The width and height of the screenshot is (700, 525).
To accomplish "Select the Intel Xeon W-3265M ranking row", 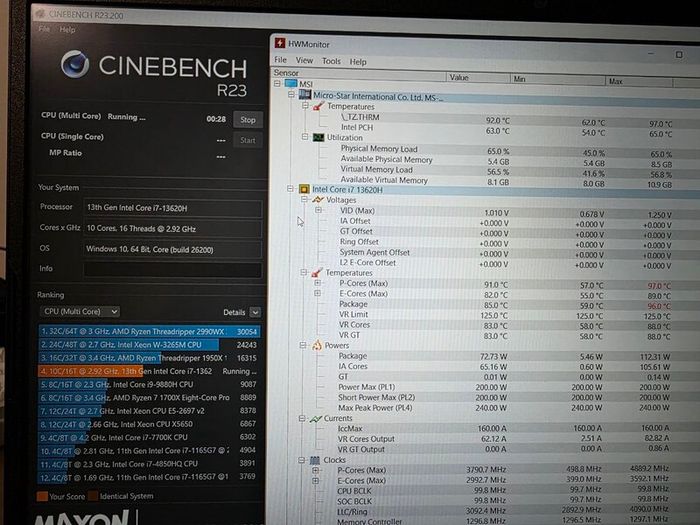I will point(149,345).
